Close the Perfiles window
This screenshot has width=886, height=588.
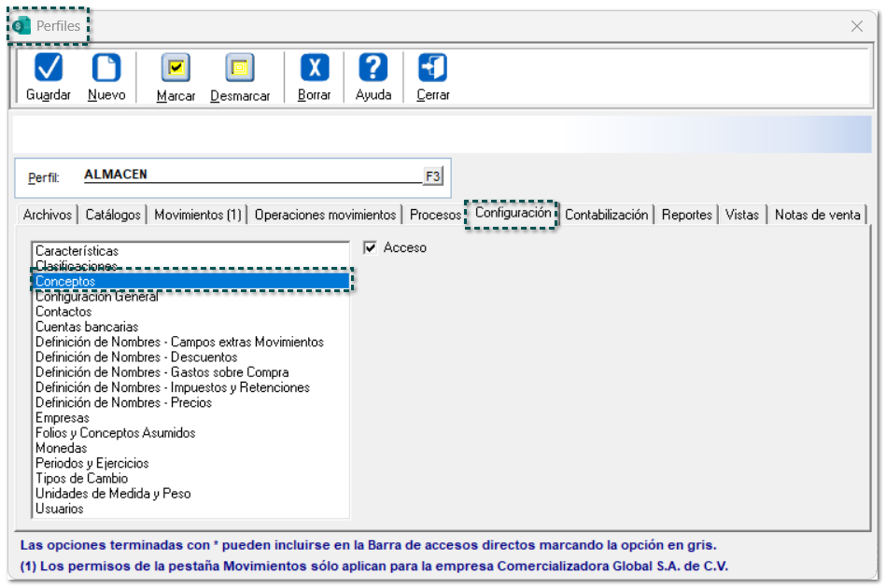pos(856,26)
